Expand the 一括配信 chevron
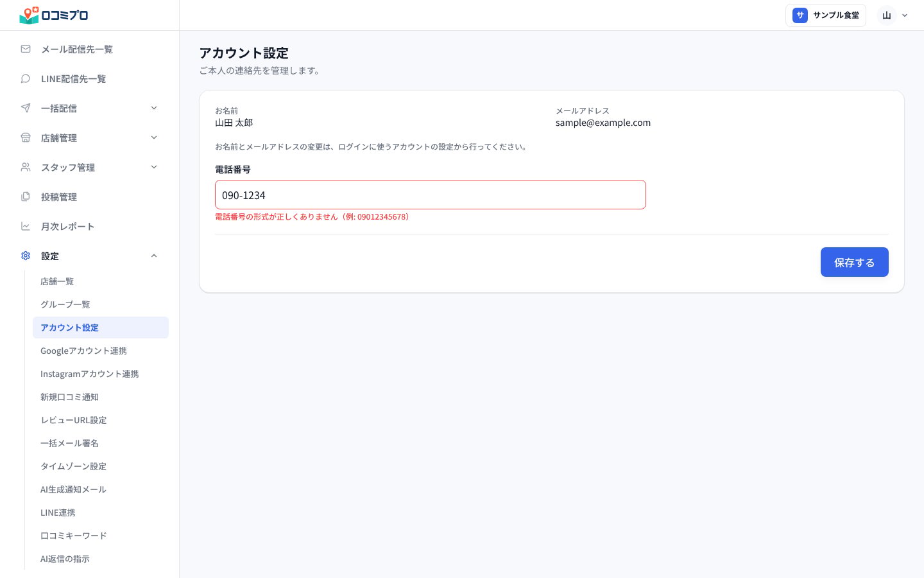The image size is (924, 578). click(154, 108)
